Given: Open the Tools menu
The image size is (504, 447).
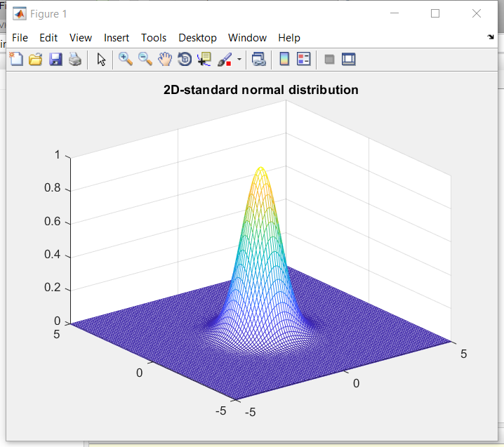Looking at the screenshot, I should pos(154,38).
